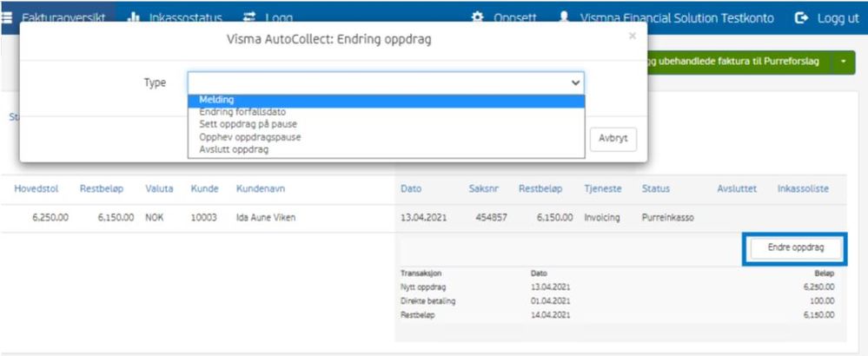The height and width of the screenshot is (356, 868).
Task: Choose Avslutt oppdrag option
Action: [386, 149]
